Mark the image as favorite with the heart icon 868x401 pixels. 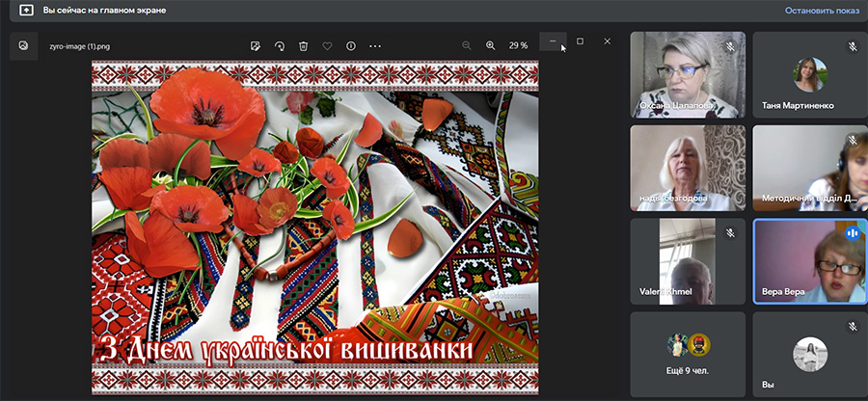327,45
